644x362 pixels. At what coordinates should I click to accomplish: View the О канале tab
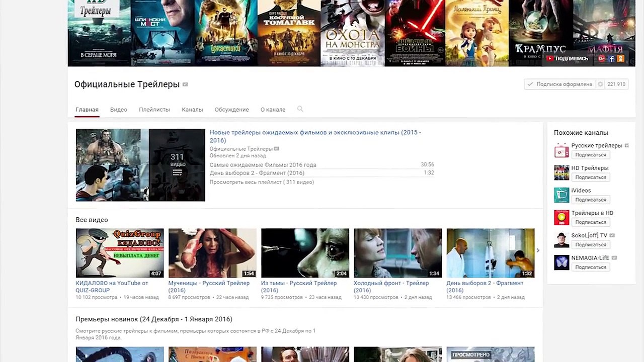(273, 110)
